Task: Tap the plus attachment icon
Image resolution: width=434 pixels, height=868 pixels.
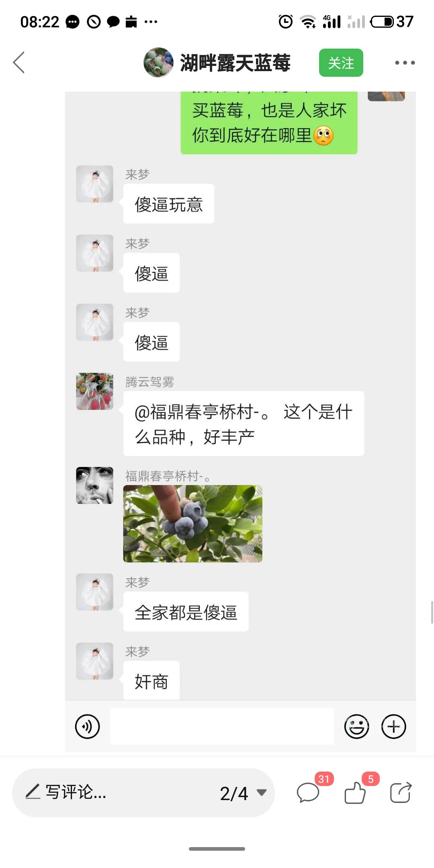Action: (393, 727)
